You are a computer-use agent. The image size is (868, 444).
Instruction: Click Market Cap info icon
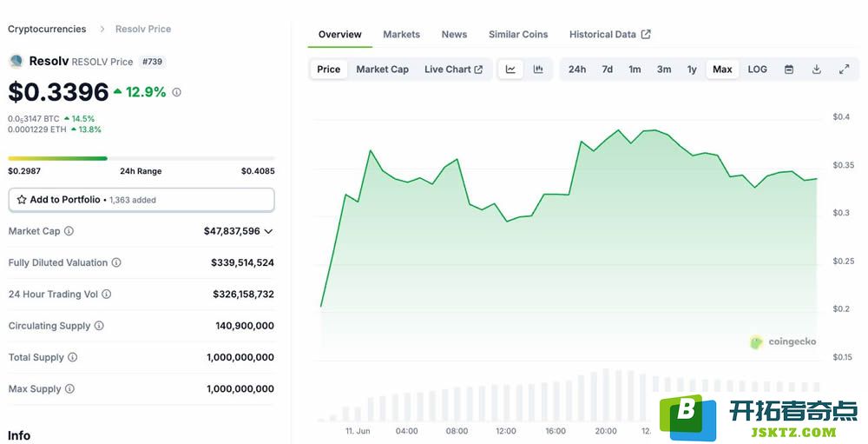pyautogui.click(x=69, y=231)
